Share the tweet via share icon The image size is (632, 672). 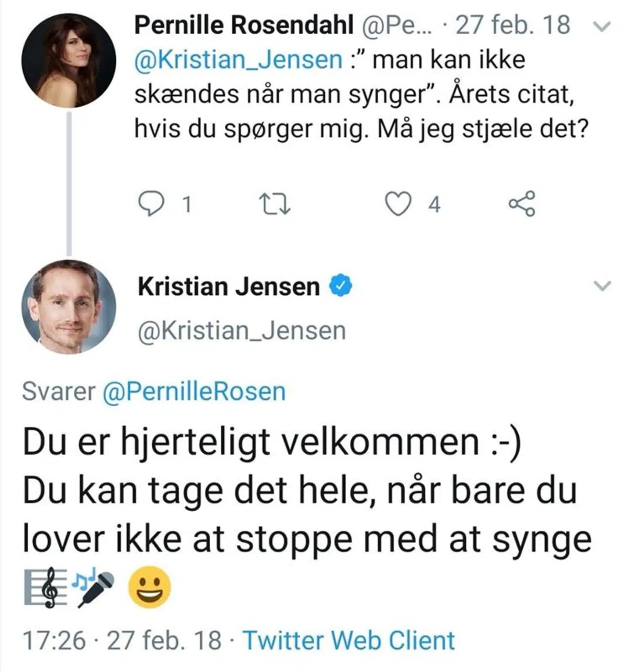pyautogui.click(x=522, y=204)
